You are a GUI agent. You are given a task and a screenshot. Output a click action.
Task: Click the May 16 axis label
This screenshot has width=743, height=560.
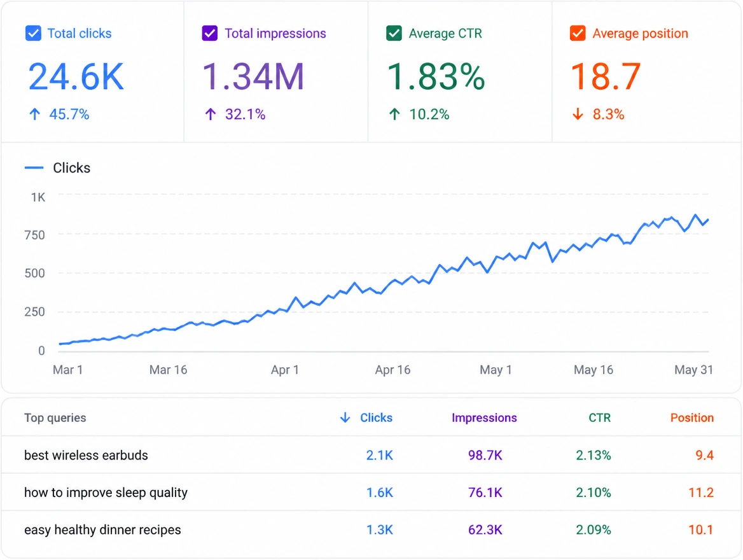(594, 370)
